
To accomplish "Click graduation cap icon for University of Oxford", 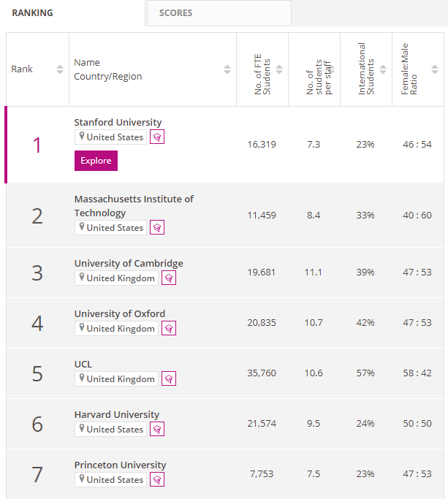I will click(169, 328).
